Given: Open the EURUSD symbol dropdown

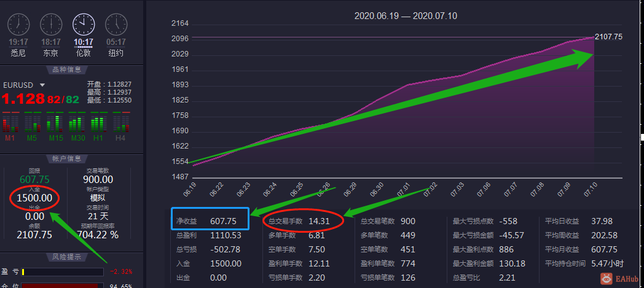Looking at the screenshot, I should click(42, 85).
